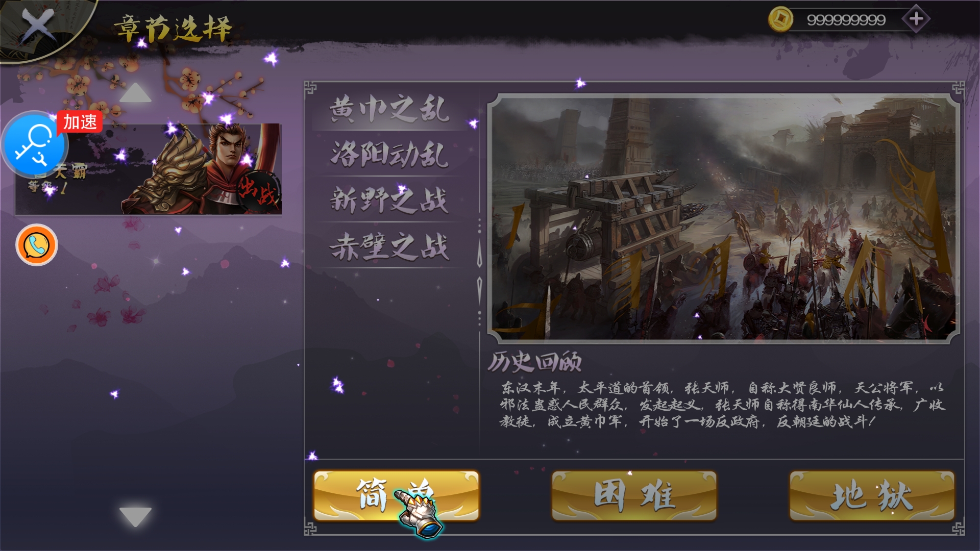Viewport: 980px width, 551px height.
Task: Select the 洛阳动乱 chapter
Action: tap(389, 154)
